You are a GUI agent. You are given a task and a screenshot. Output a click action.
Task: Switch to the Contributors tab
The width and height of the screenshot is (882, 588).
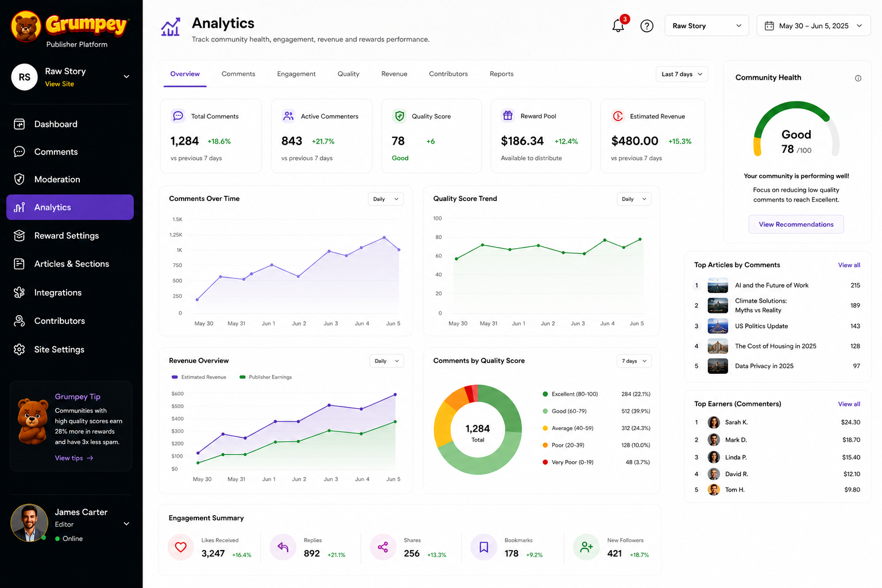click(448, 74)
